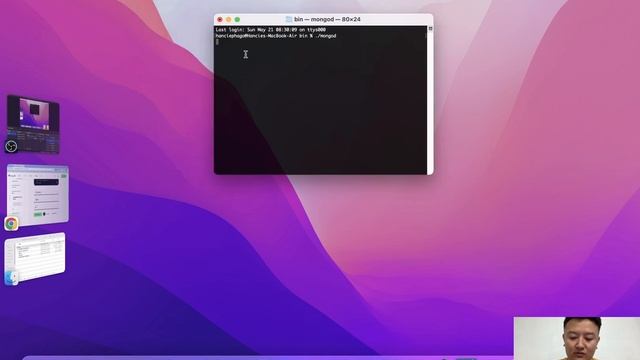Close the Terminal mongod window
The height and width of the screenshot is (360, 640).
pyautogui.click(x=220, y=20)
